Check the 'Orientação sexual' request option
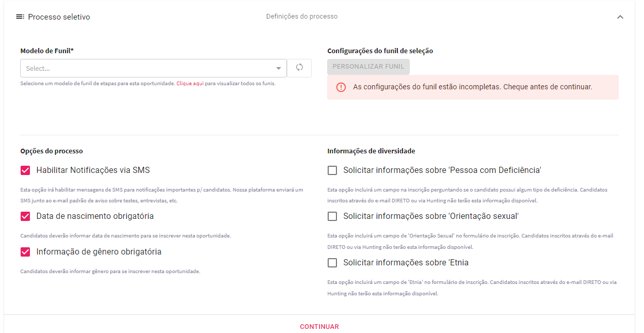The height and width of the screenshot is (333, 644). 332,216
